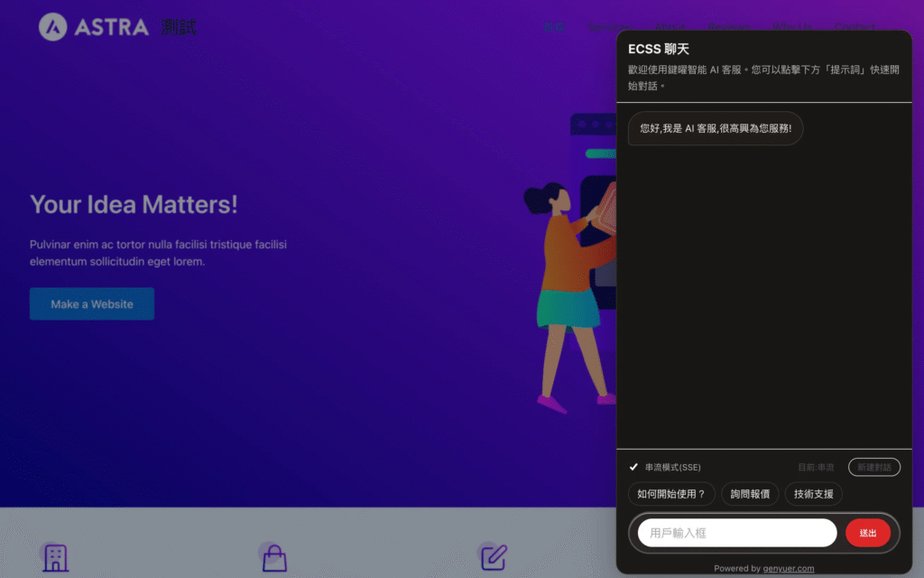Open the Services menu item
The image size is (924, 578).
point(609,27)
